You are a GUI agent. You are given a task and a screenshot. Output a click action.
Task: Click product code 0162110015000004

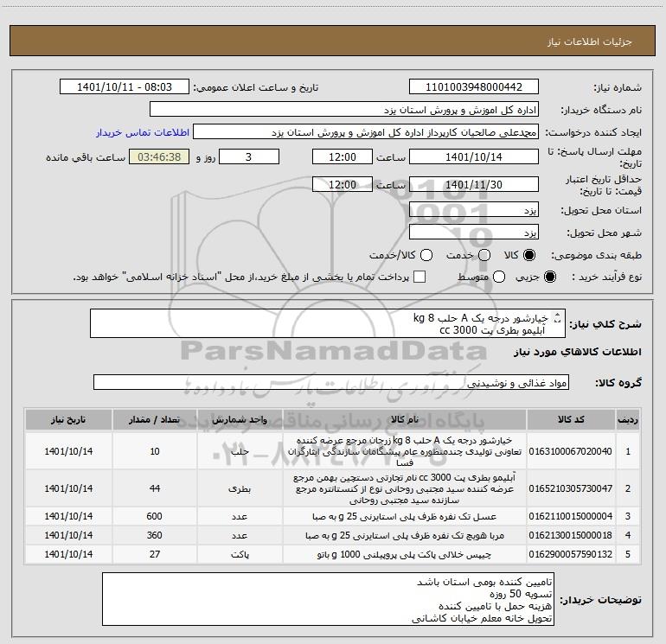571,516
